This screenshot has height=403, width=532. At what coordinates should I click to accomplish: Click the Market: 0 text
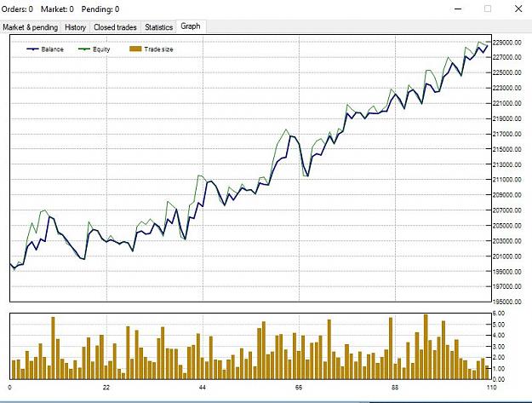[x=57, y=9]
